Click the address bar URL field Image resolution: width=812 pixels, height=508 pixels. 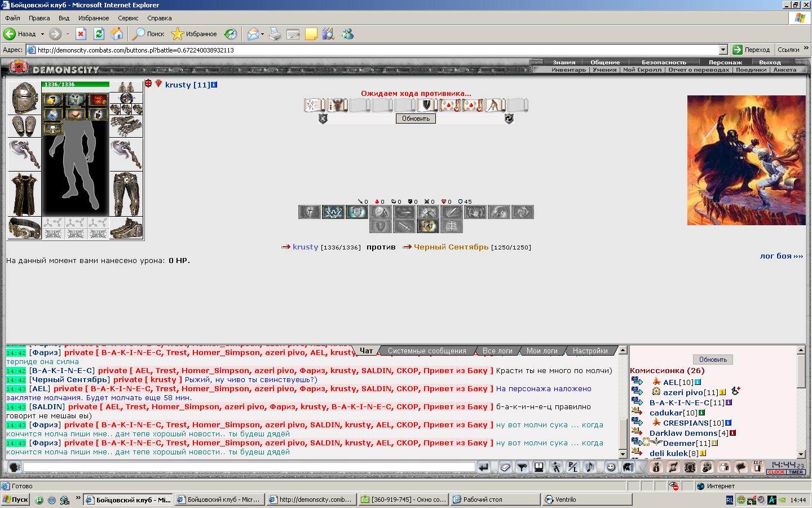[378, 50]
